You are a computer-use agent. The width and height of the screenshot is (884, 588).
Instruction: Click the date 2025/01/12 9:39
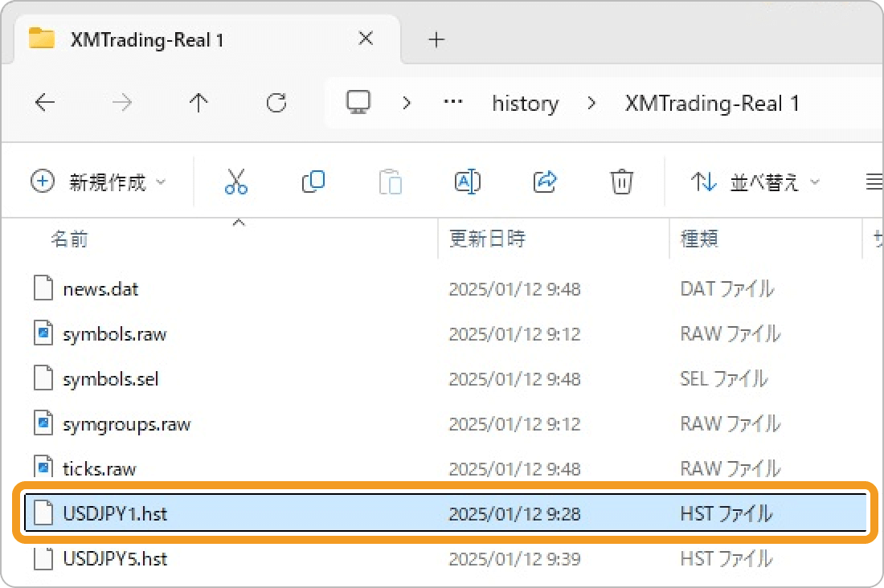pyautogui.click(x=514, y=559)
